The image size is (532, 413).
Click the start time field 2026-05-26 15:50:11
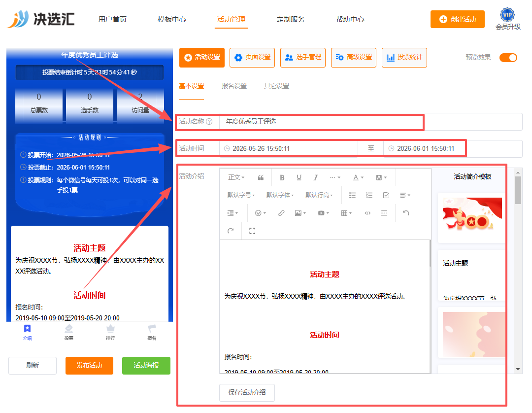pos(289,149)
